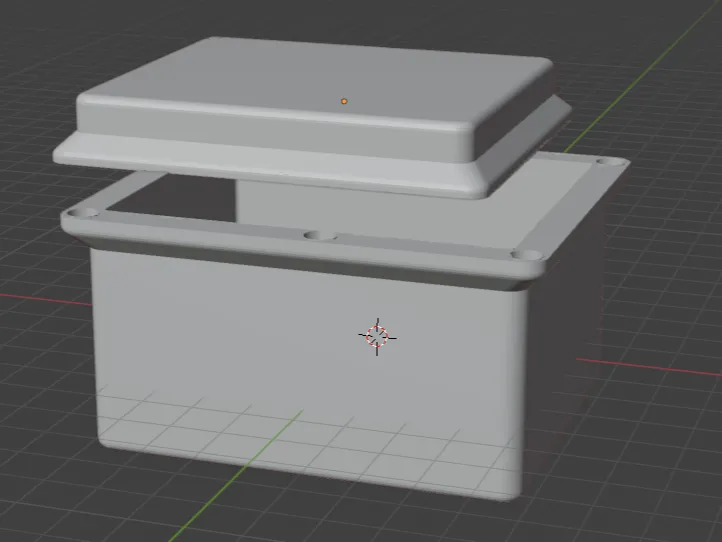
Task: Click the orange origin point on the lid
Action: 344,101
